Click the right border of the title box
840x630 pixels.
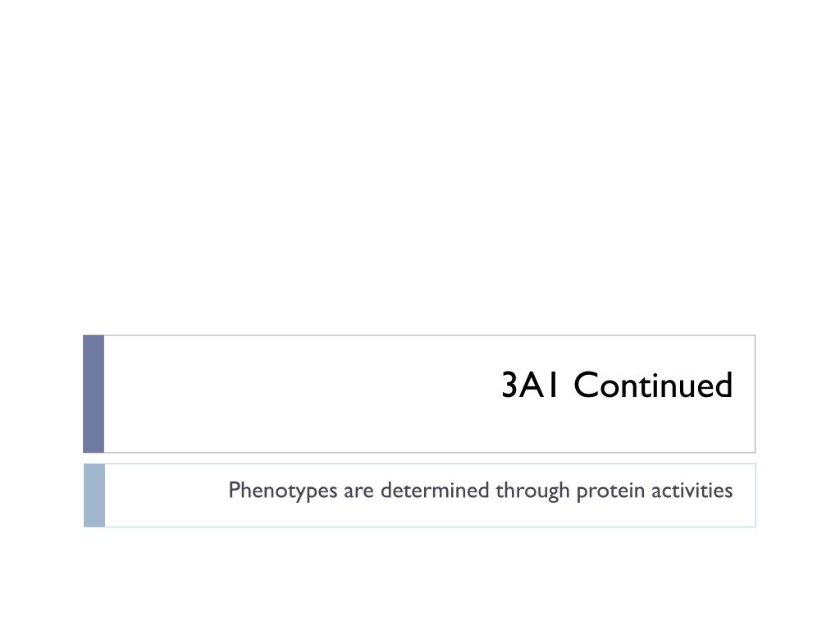pos(755,394)
